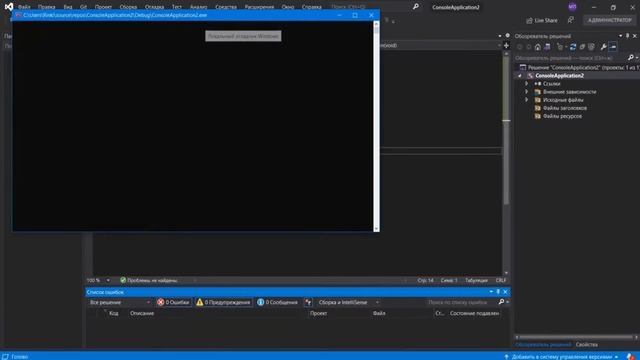Collapse the ConsoleApplication2 project node

click(x=520, y=76)
